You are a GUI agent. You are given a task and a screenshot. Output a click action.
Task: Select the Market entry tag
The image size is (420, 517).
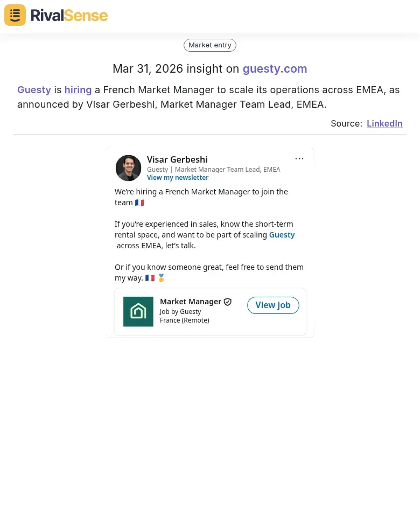[210, 45]
